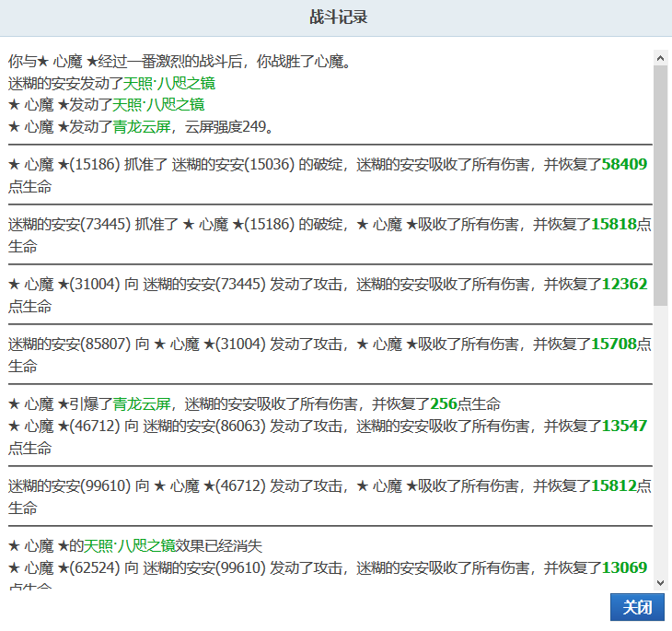Click 青龙云屏 in the 引爆了 line
This screenshot has height=631, width=672.
(142, 403)
